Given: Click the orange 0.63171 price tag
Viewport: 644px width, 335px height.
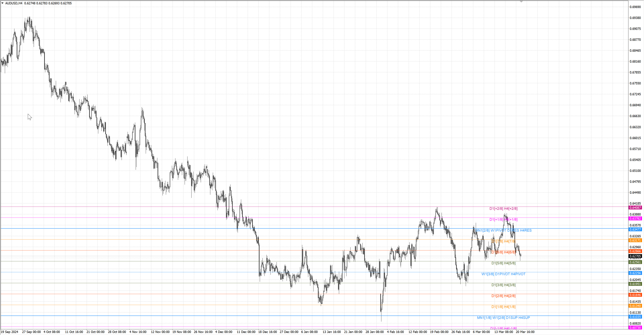Looking at the screenshot, I should (x=635, y=241).
